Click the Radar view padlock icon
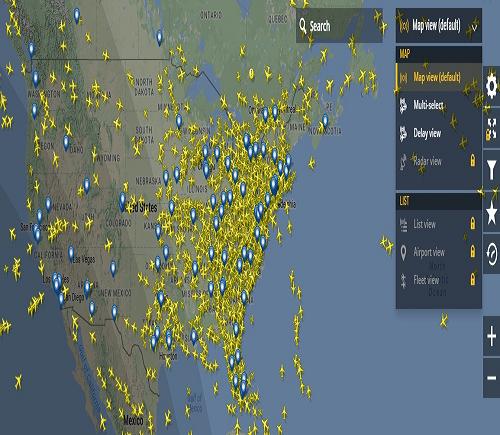 [x=473, y=160]
